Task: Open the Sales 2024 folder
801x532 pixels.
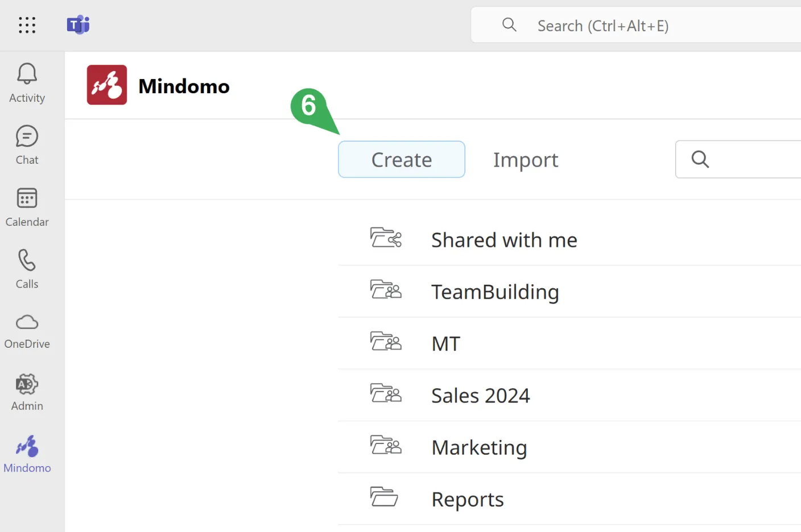Action: [x=480, y=396]
